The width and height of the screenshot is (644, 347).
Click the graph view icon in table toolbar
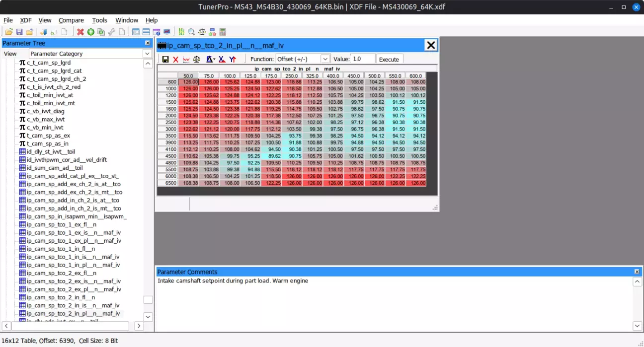186,60
